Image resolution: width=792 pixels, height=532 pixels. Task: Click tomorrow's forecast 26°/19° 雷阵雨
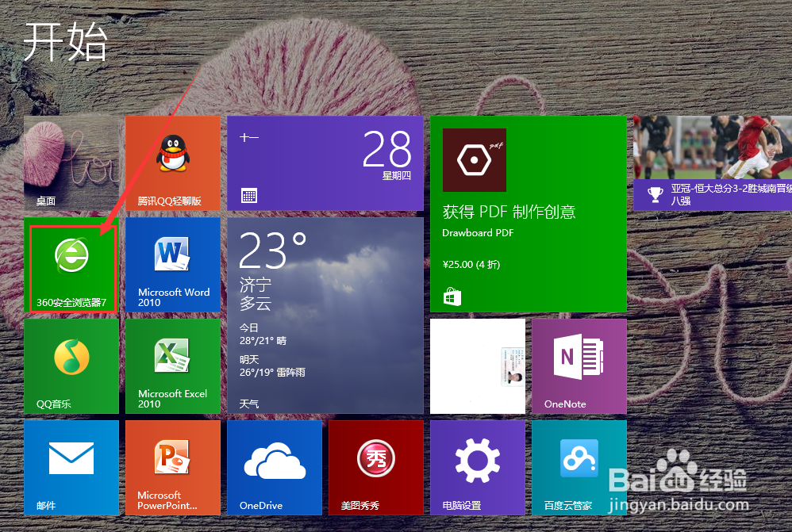point(272,373)
